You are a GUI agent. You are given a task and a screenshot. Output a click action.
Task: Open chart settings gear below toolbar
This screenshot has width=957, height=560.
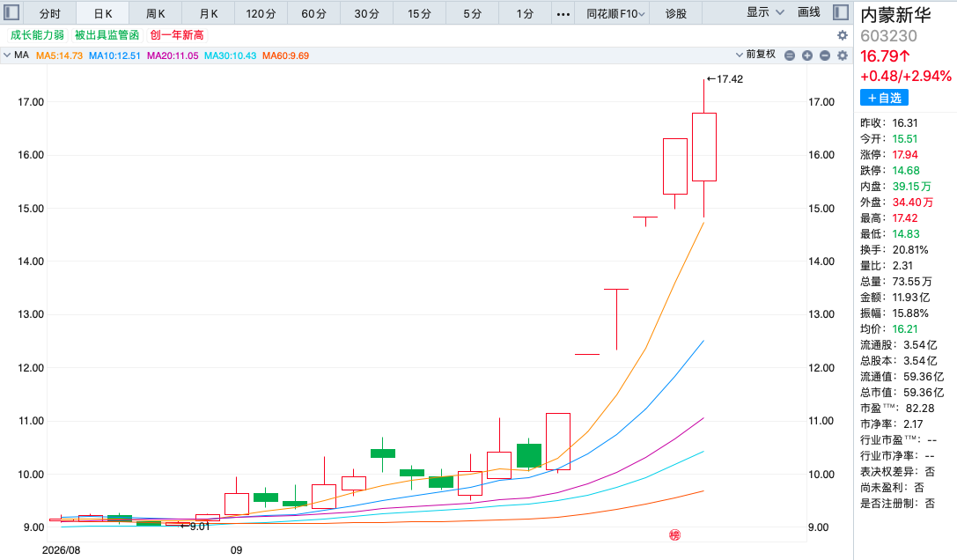tap(843, 35)
